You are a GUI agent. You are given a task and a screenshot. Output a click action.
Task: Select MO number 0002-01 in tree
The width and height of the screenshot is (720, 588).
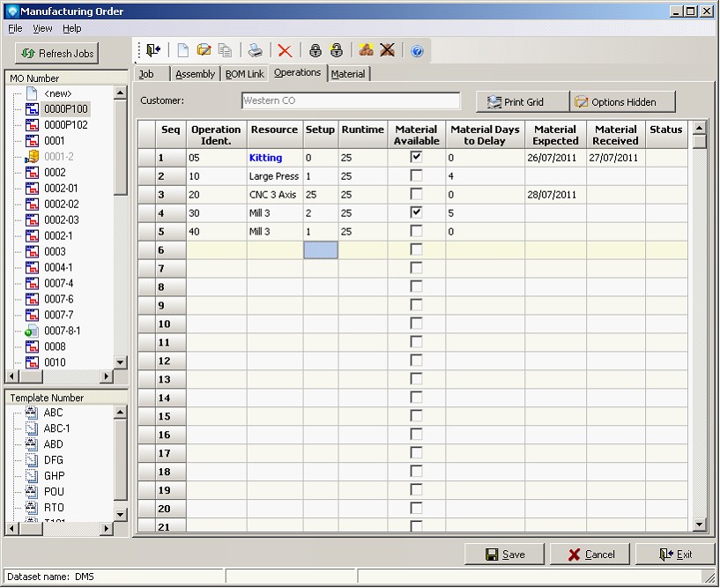(x=60, y=188)
